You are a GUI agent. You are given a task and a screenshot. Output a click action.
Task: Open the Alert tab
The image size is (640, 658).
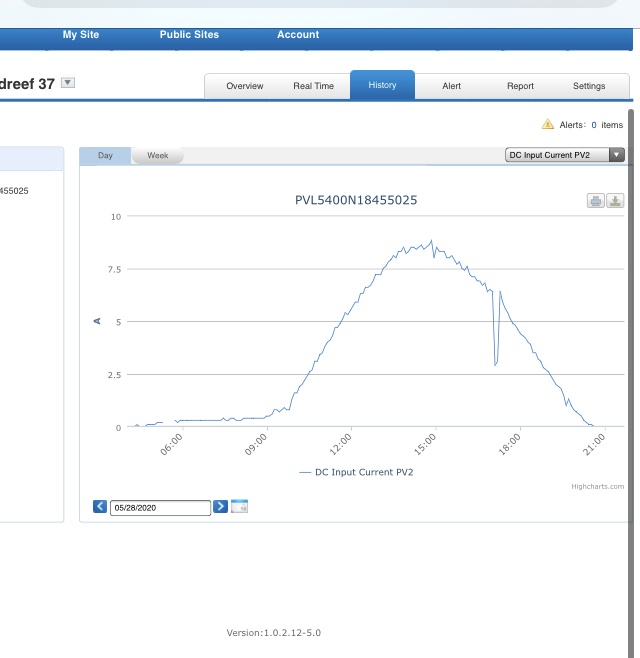pyautogui.click(x=451, y=86)
